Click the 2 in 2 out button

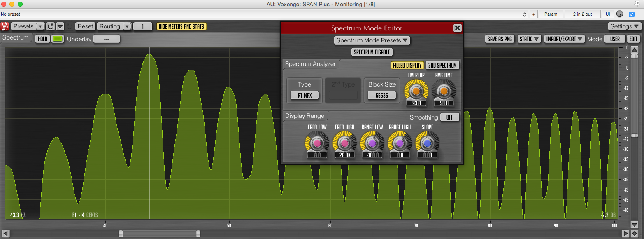tap(582, 14)
